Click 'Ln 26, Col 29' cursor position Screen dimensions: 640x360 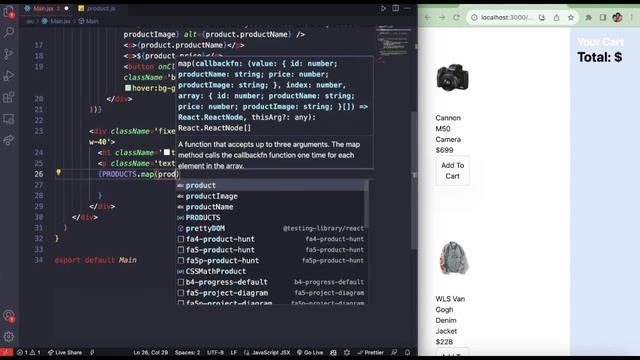[151, 352]
